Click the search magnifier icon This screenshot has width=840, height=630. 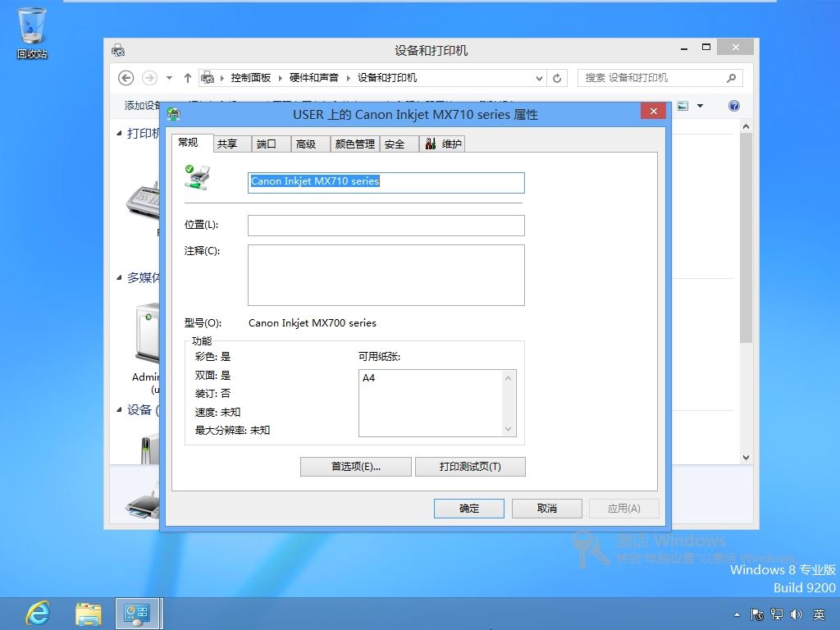pos(731,78)
